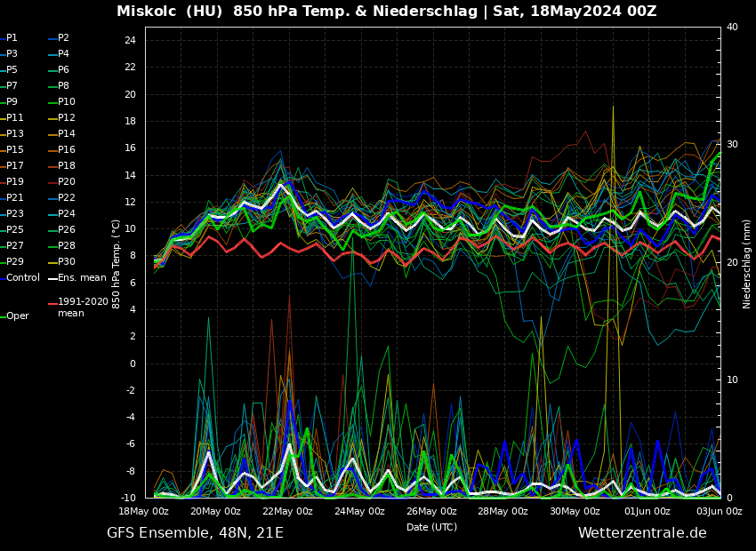This screenshot has height=551, width=756.
Task: Select the Control run legend entry
Action: tap(23, 278)
